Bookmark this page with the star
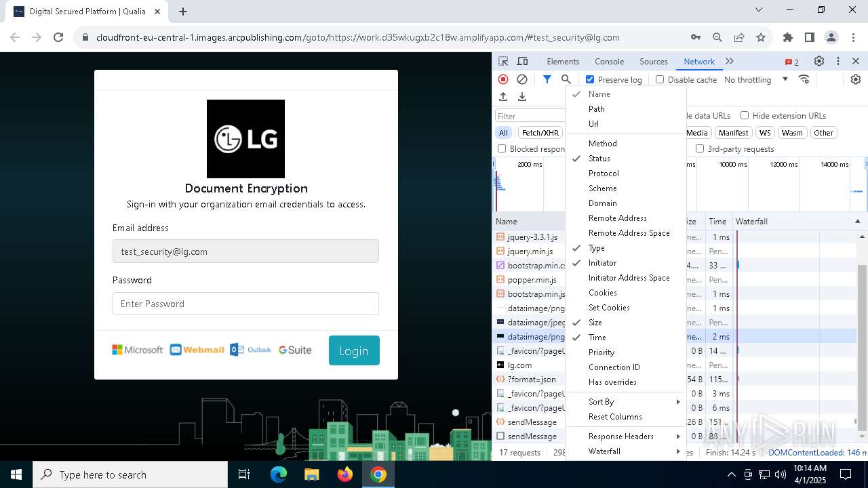 point(761,37)
